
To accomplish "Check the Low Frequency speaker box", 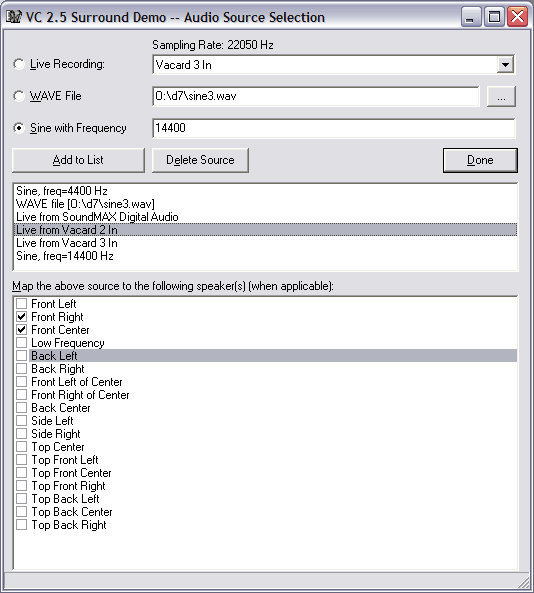I will pyautogui.click(x=22, y=343).
